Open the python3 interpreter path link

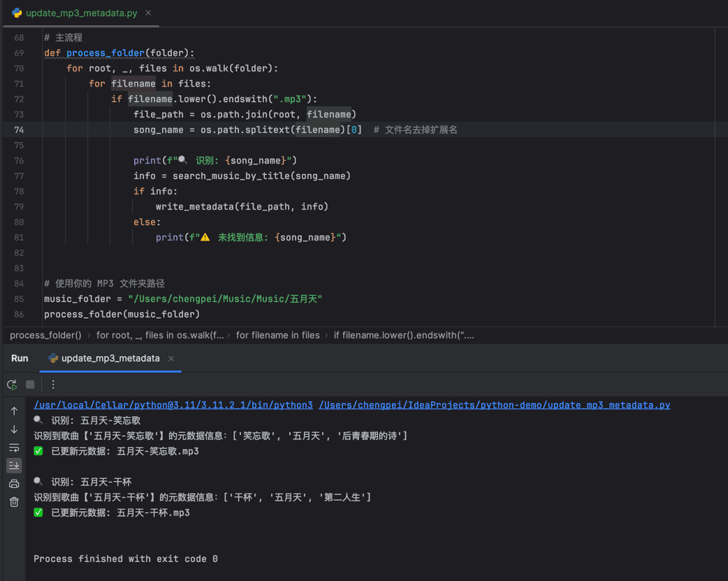coord(173,405)
